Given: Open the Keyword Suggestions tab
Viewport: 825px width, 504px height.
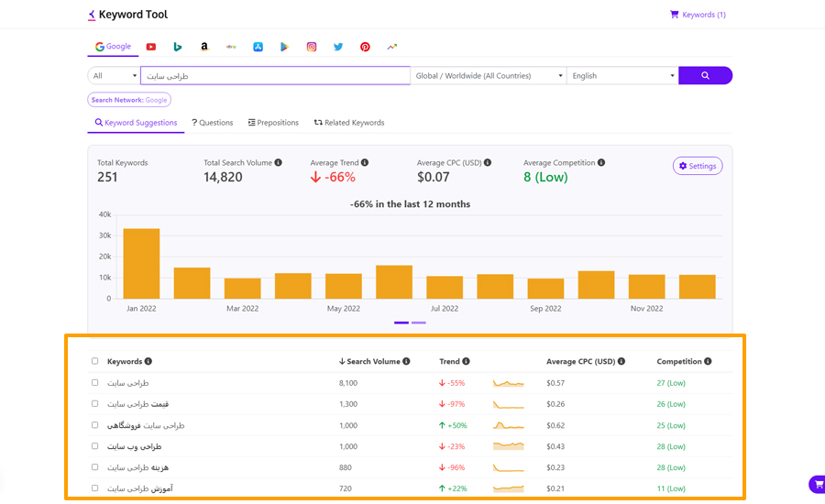Looking at the screenshot, I should (136, 123).
